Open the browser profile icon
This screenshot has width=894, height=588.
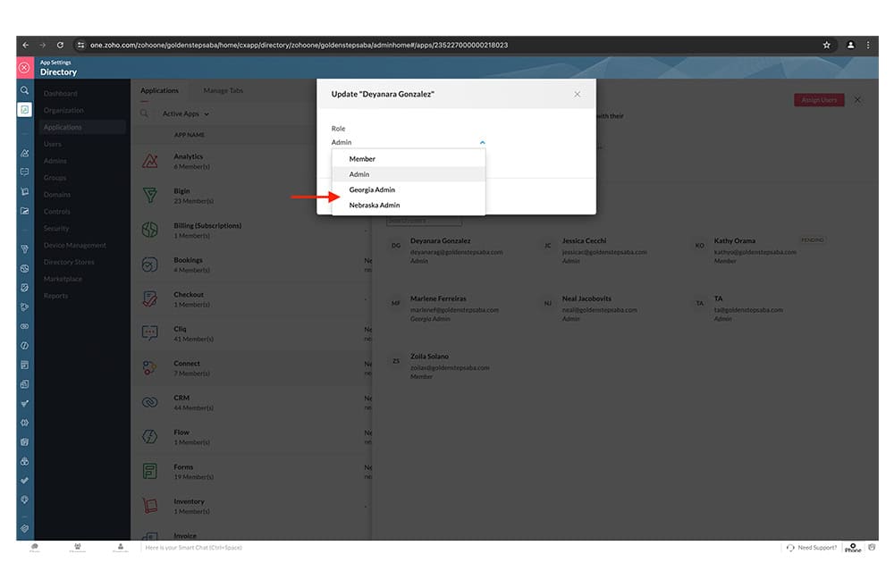pyautogui.click(x=850, y=45)
